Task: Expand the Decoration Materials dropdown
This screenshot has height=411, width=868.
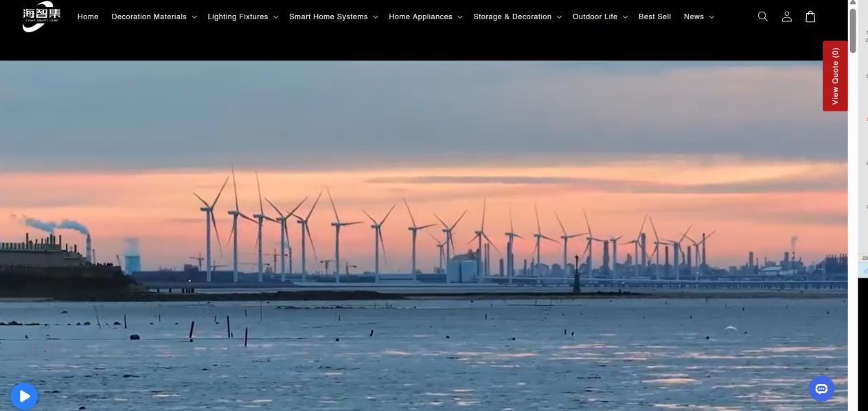Action: click(154, 16)
